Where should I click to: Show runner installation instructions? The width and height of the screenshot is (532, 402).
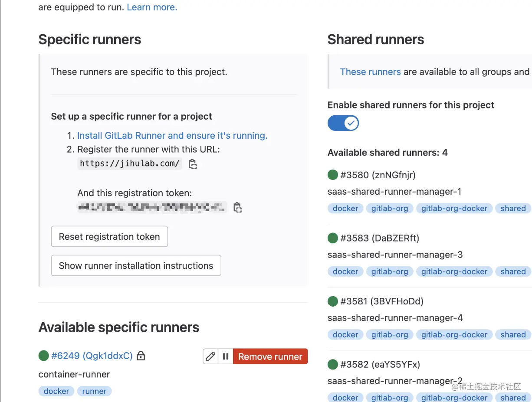coord(136,265)
